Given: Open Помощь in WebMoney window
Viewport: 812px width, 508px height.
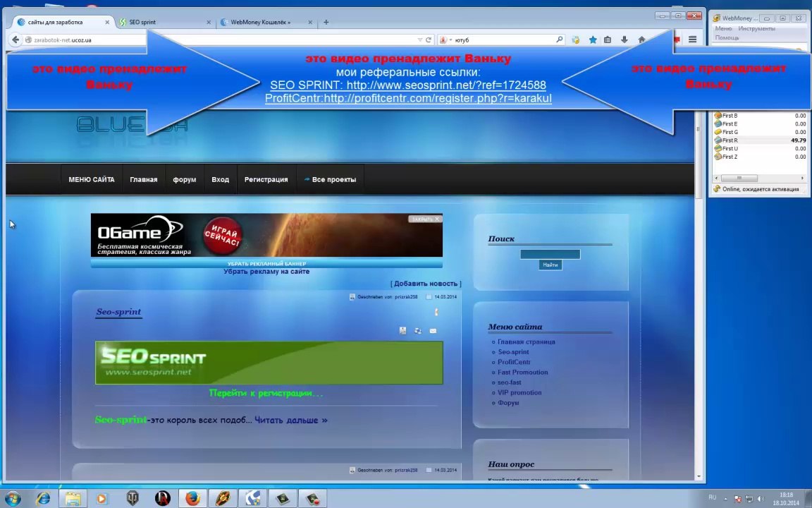Looking at the screenshot, I should pos(727,37).
